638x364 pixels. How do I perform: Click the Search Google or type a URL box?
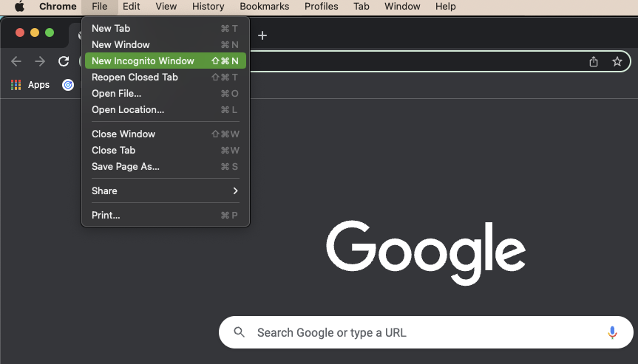426,332
